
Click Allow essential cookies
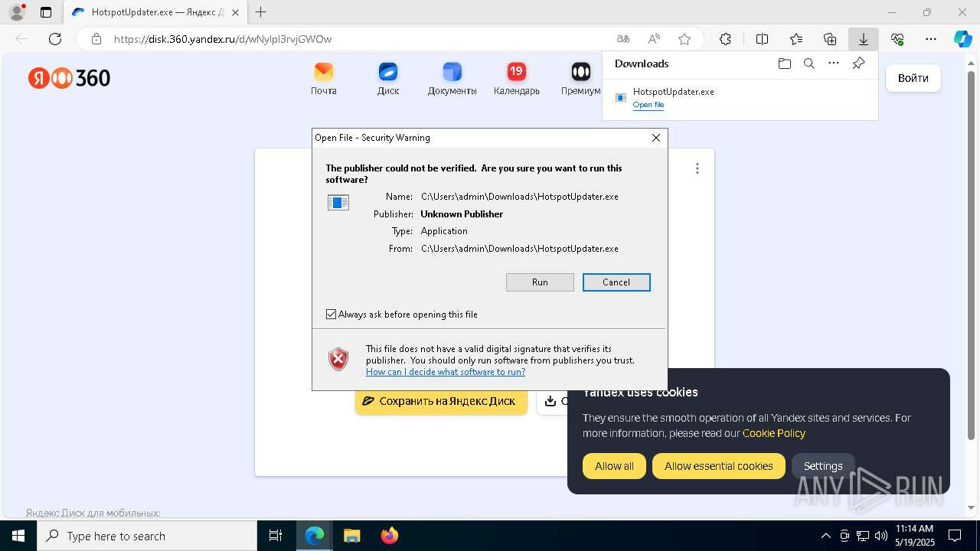719,466
